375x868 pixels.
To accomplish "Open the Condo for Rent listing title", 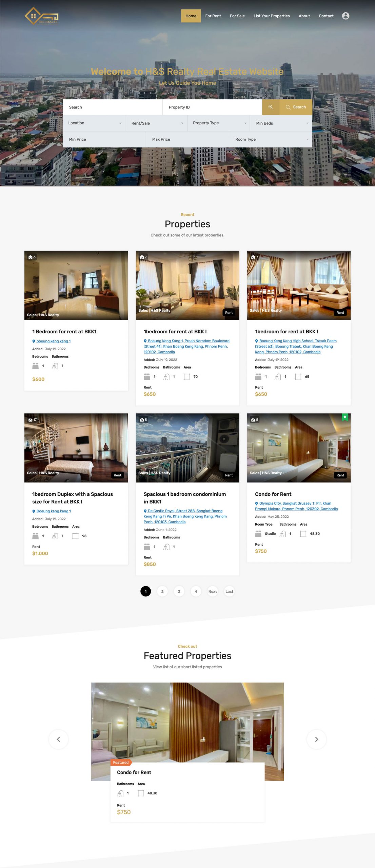I will click(273, 494).
